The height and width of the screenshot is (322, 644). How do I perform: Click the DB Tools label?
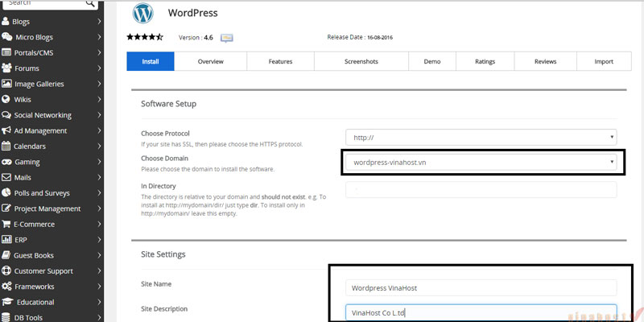[28, 317]
